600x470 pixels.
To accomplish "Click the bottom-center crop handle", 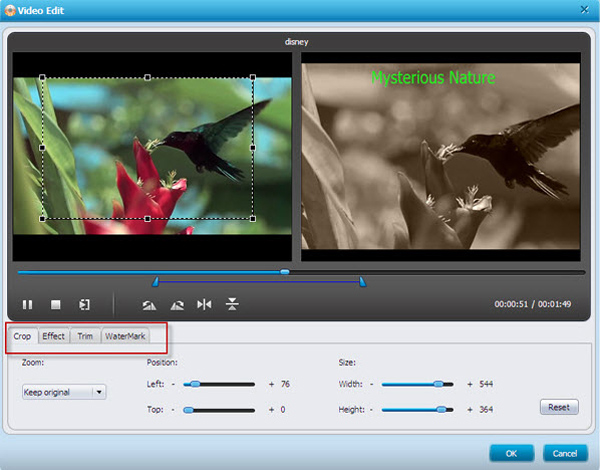I will pos(147,219).
